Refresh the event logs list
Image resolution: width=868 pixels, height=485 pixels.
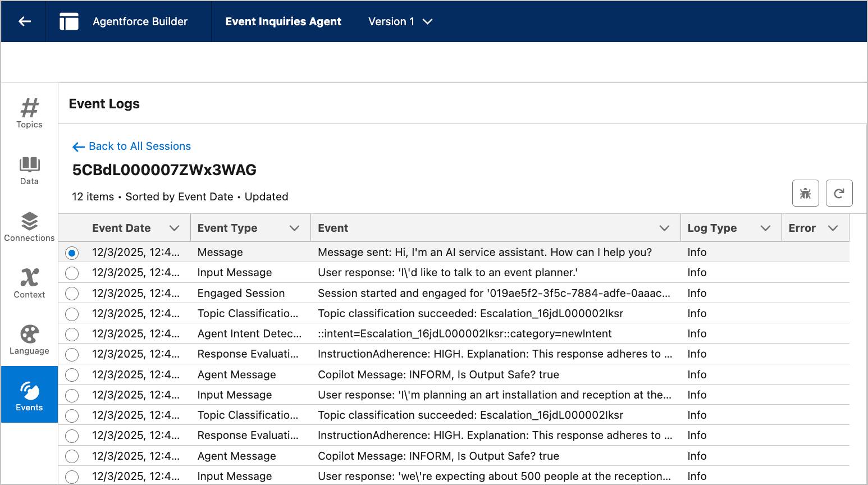(839, 193)
